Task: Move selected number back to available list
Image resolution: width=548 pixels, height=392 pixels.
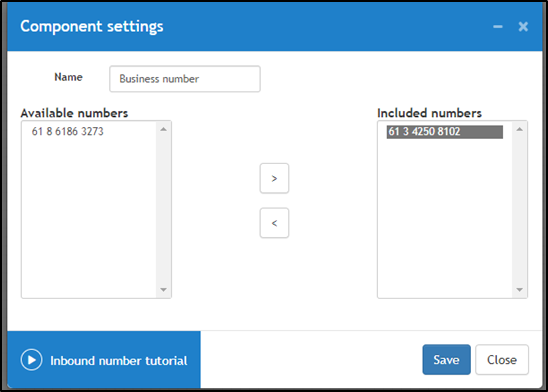Action: tap(274, 223)
